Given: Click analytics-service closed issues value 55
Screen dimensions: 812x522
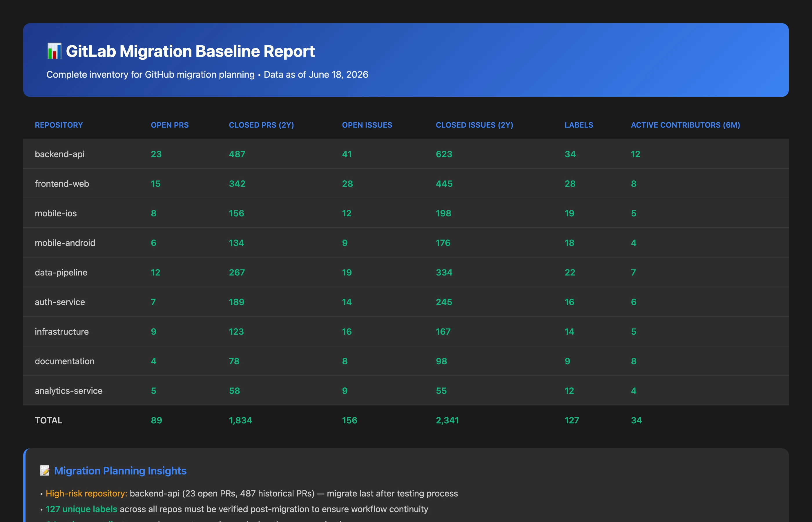Looking at the screenshot, I should (x=441, y=391).
